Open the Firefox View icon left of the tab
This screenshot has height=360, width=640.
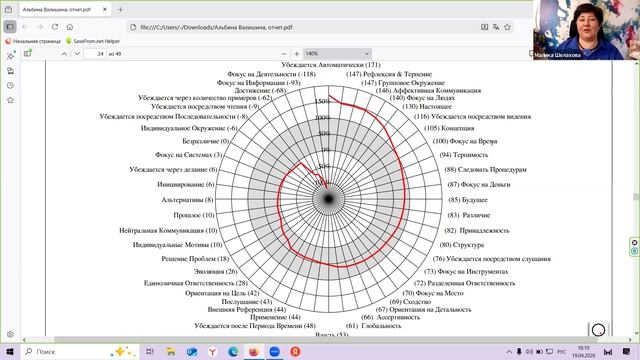coord(9,9)
